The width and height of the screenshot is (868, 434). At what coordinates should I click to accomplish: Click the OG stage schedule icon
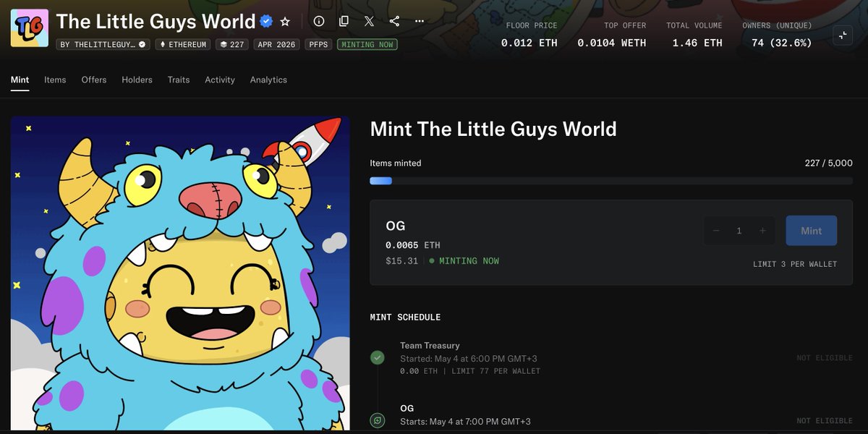[x=378, y=420]
